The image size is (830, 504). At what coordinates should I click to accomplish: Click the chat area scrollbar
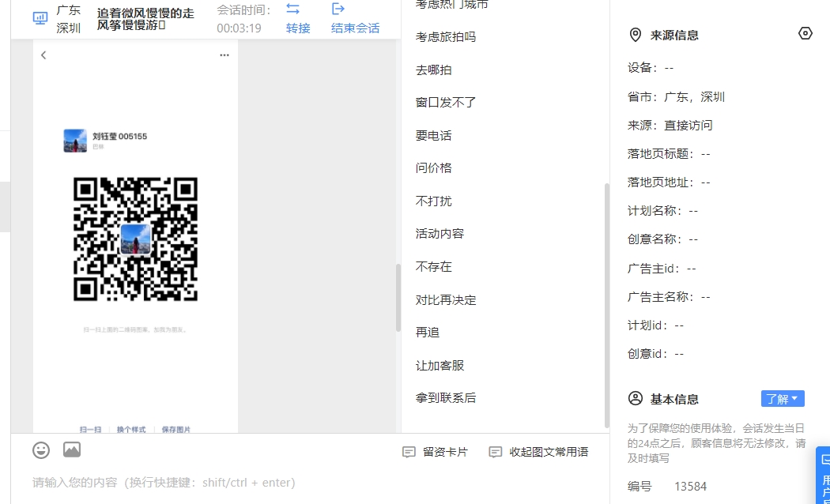(x=398, y=297)
